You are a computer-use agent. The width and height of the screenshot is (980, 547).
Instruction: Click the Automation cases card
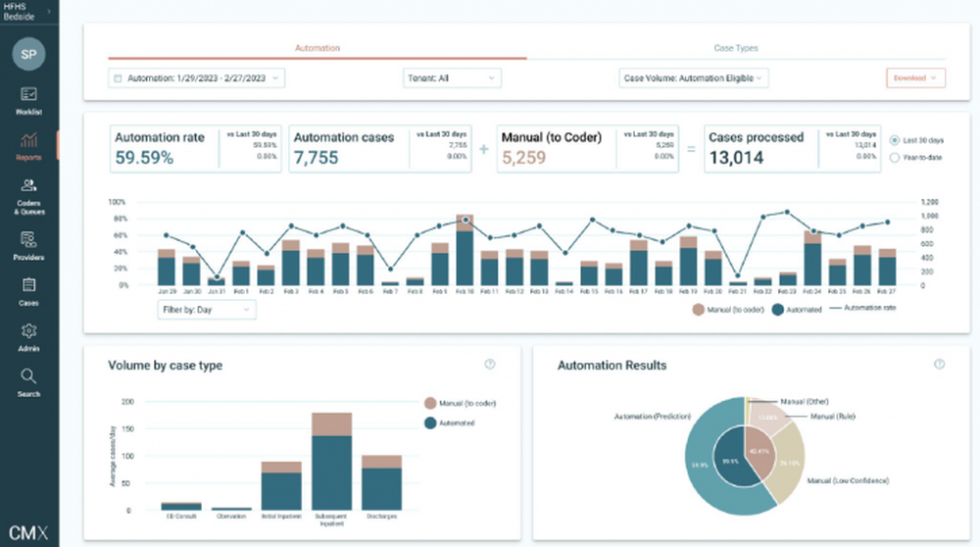[380, 149]
